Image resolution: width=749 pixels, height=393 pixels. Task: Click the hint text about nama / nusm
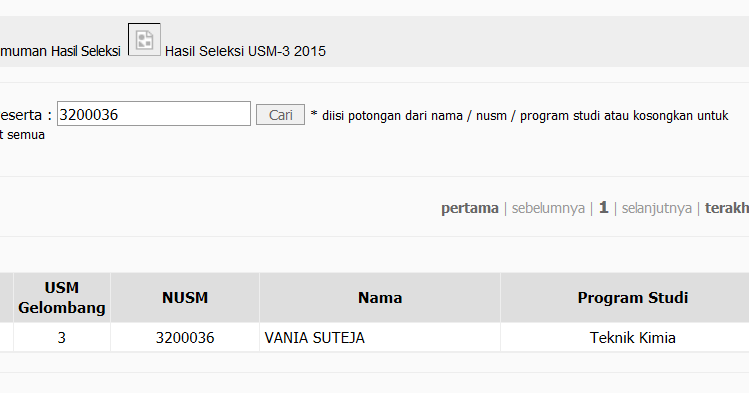(519, 116)
